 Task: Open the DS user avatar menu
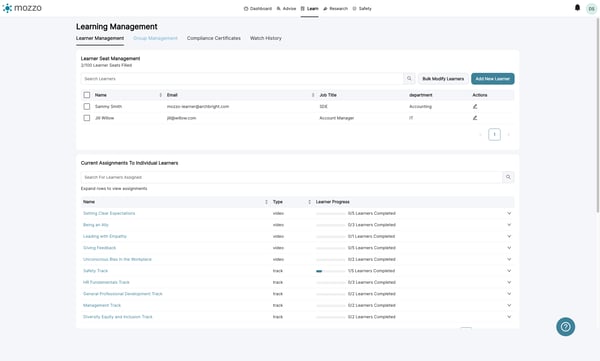click(592, 8)
